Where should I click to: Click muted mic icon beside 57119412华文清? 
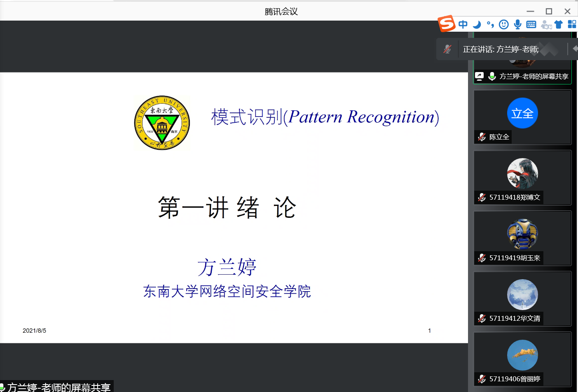click(x=482, y=318)
